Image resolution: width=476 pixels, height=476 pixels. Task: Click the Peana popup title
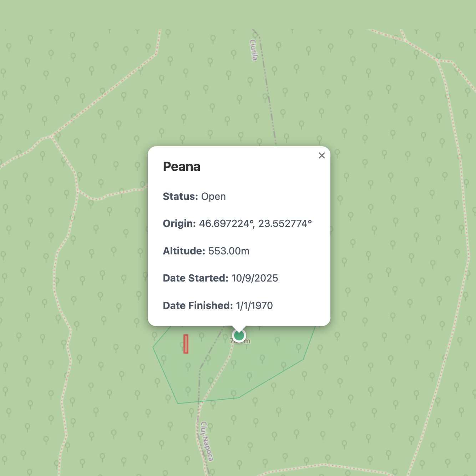[x=181, y=167]
